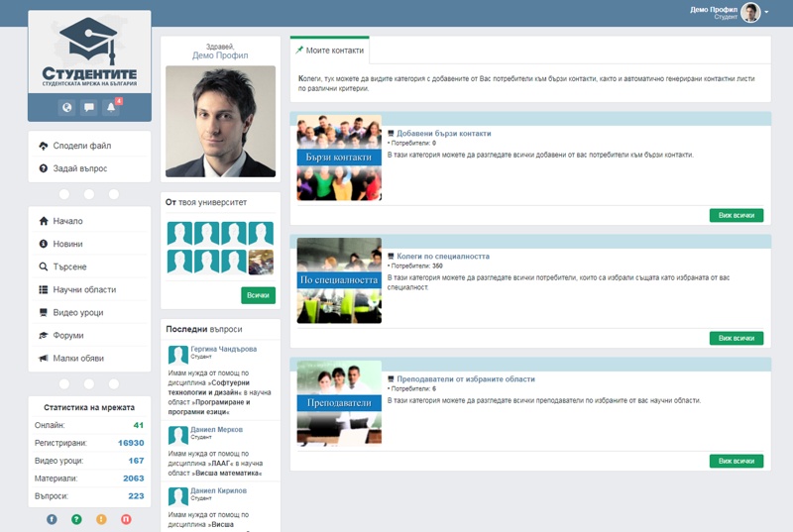Open Гергина Чандърова profile link
Screen dimensions: 793x532
pyautogui.click(x=224, y=349)
